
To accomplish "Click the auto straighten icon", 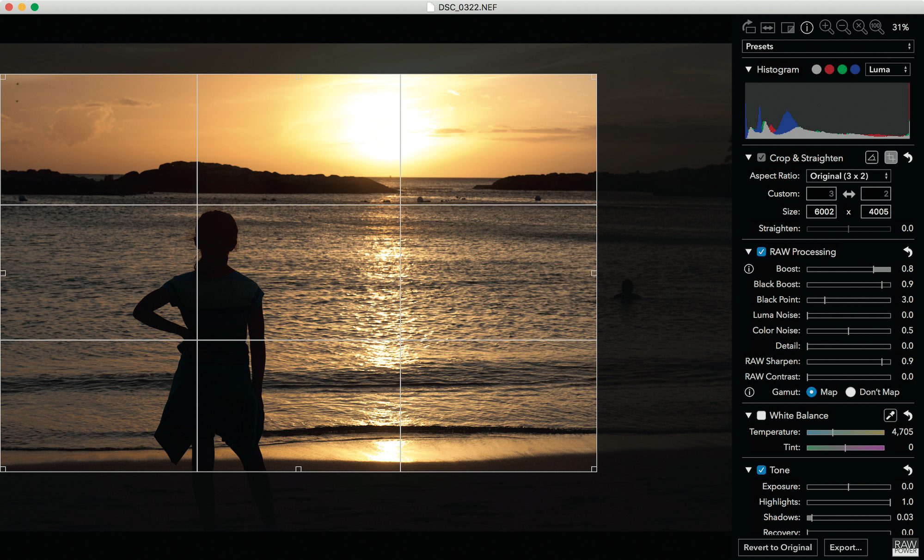I will pos(871,158).
